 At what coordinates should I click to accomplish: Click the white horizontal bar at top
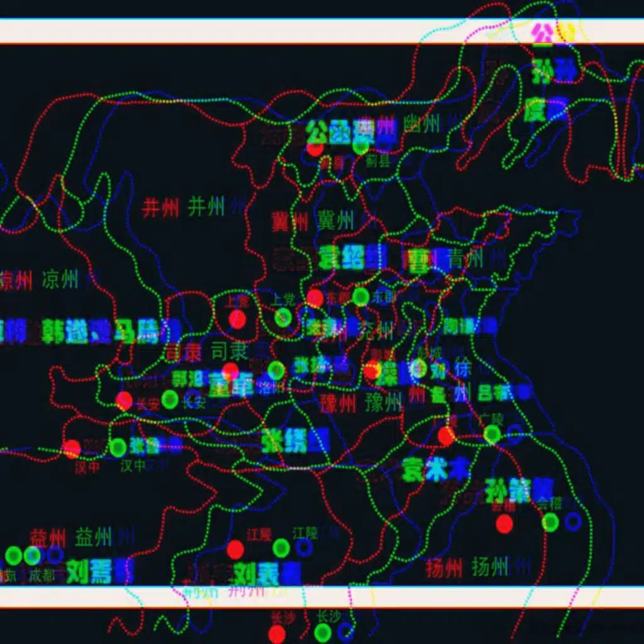252,31
